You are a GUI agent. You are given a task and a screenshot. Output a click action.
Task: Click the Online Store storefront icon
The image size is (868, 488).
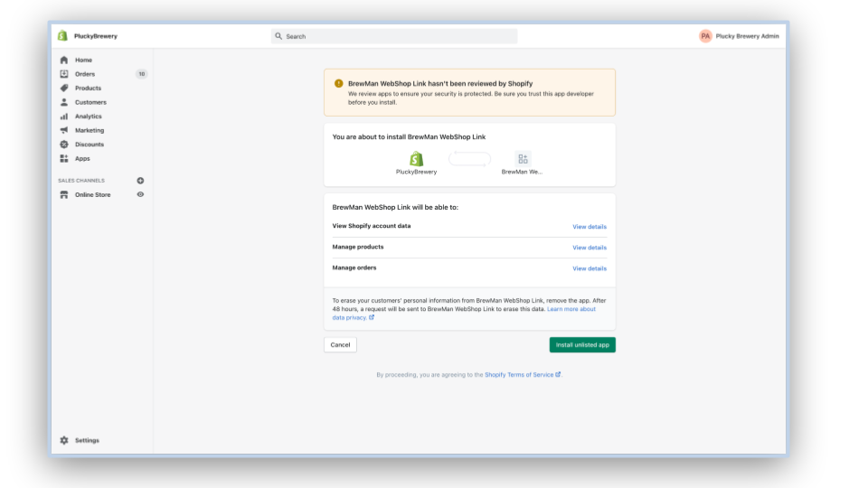pos(64,195)
